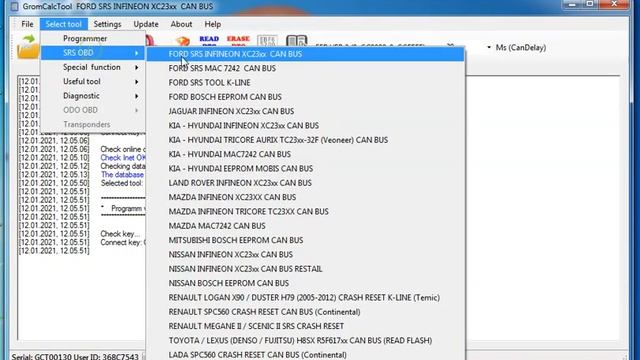Open the Update menu

point(146,24)
